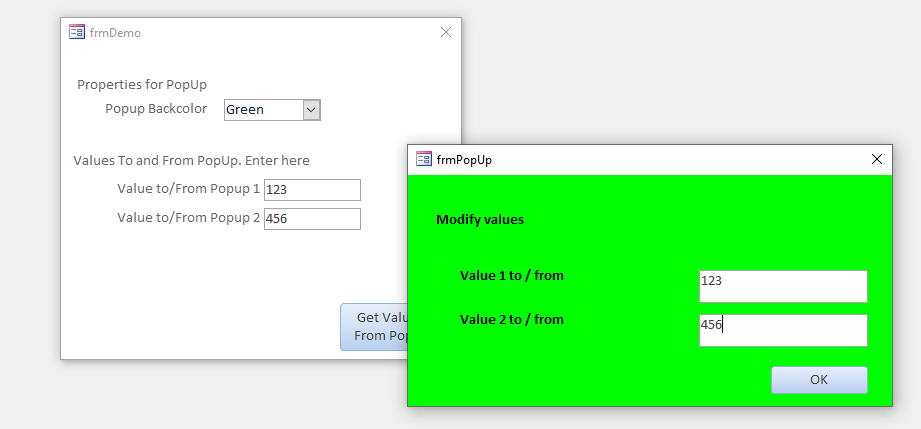Click the Value to/From Popup 2 field
Screen dimensions: 921x429
coord(312,219)
